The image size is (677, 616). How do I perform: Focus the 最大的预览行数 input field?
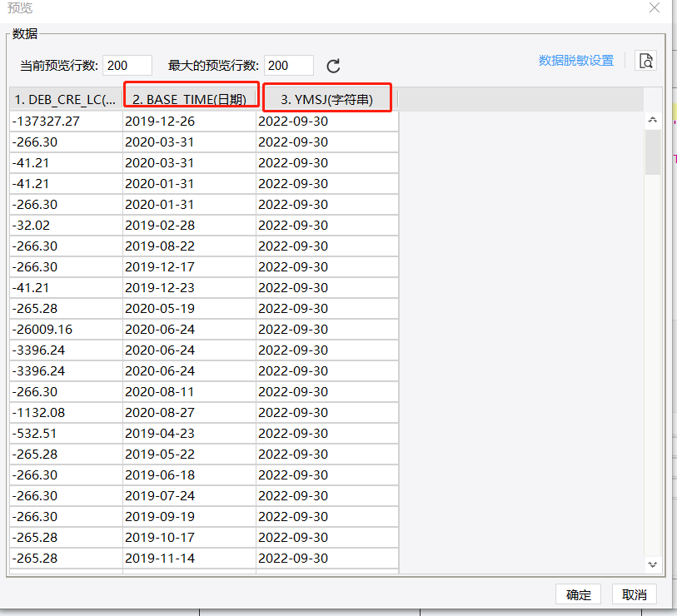pyautogui.click(x=288, y=66)
